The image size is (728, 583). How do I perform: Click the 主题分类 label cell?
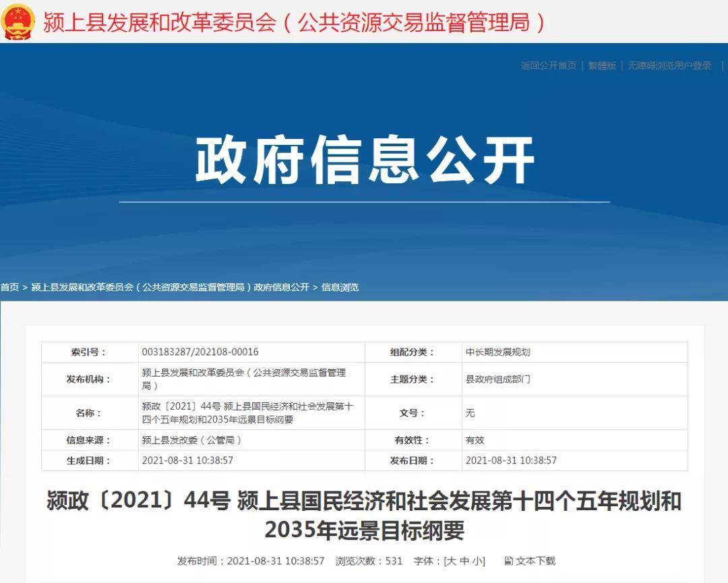pos(413,379)
